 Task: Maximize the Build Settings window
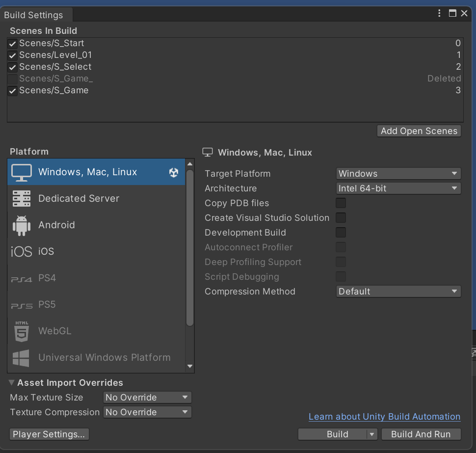coord(452,13)
